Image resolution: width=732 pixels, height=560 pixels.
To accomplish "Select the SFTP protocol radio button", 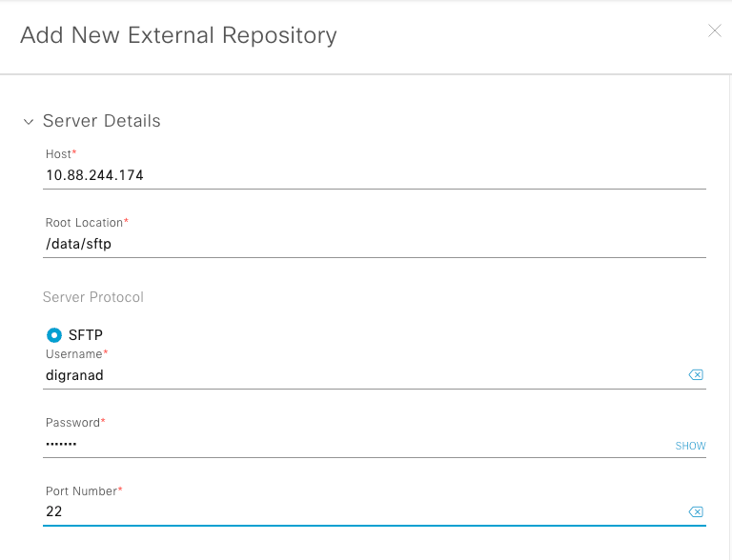I will pyautogui.click(x=54, y=334).
